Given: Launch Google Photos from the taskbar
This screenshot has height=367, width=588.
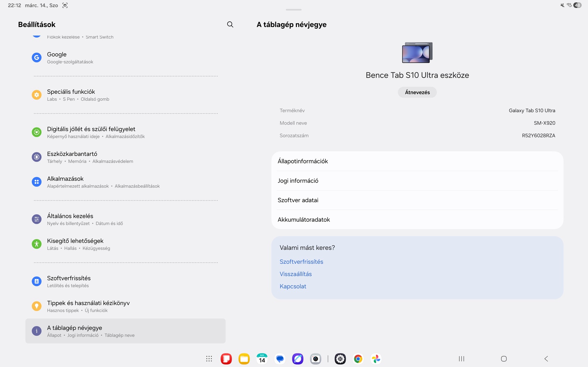Looking at the screenshot, I should pos(376,359).
